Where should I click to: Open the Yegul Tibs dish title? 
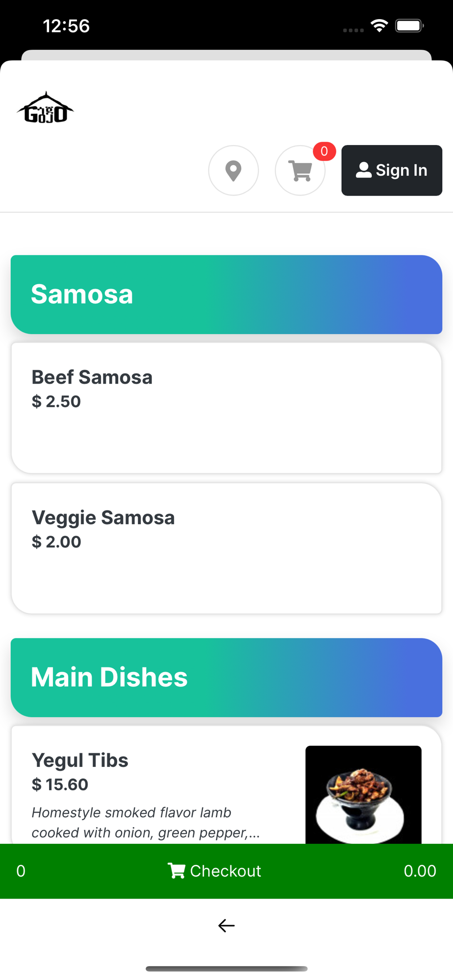pos(80,760)
